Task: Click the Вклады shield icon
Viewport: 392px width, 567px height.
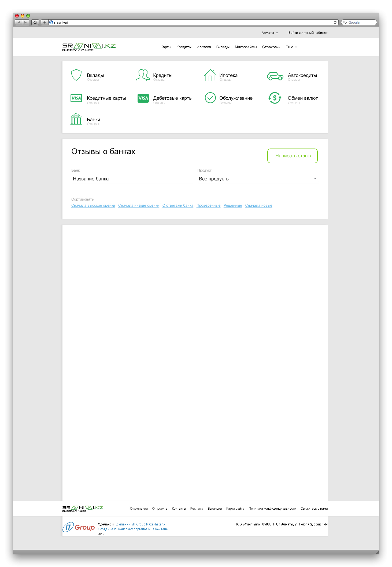Action: point(76,75)
